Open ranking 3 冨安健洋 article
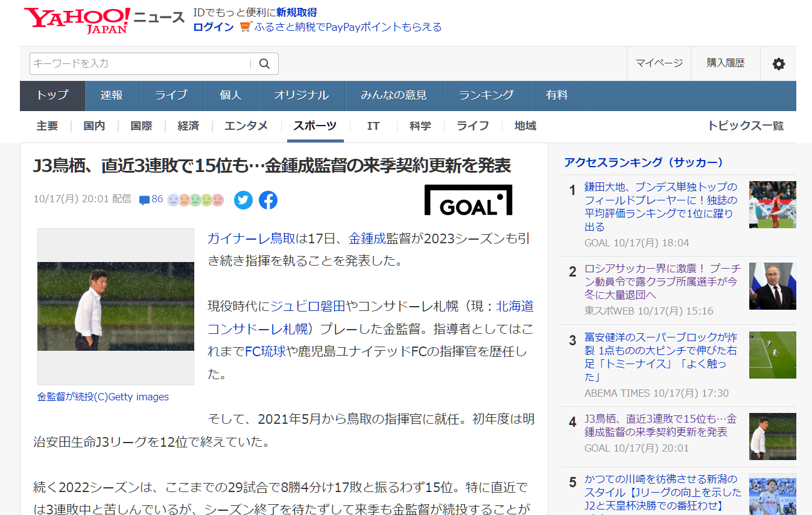The width and height of the screenshot is (812, 515). point(661,357)
